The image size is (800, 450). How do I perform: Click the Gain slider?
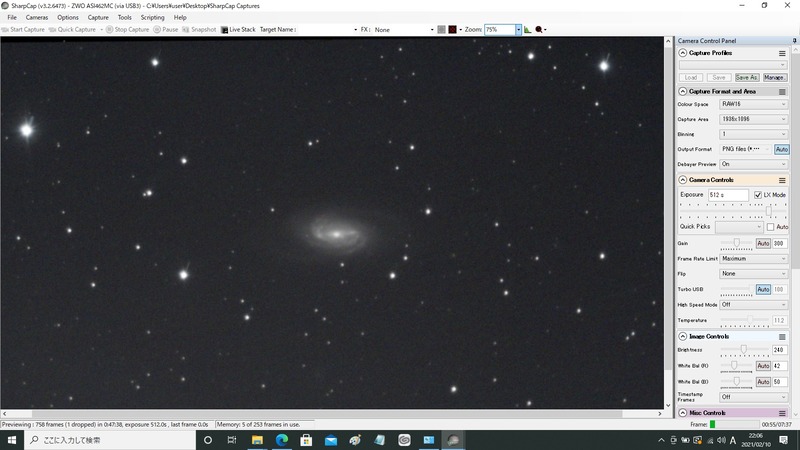click(x=736, y=244)
